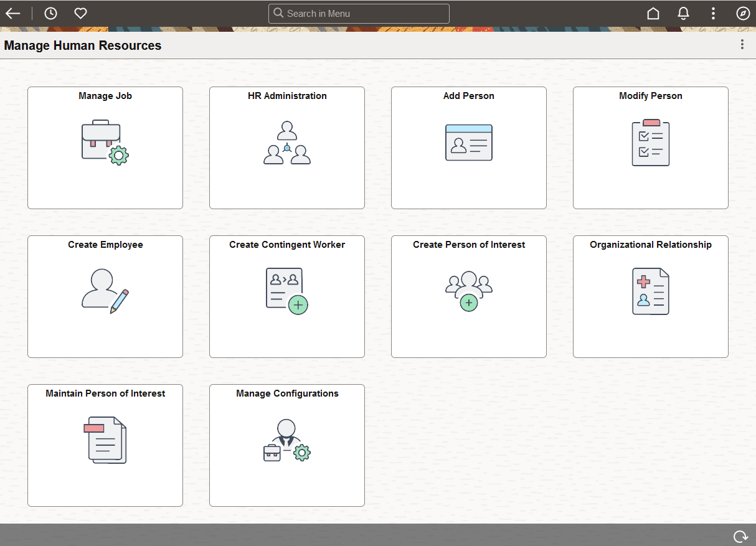The height and width of the screenshot is (546, 756).
Task: Select the Create Employee tile
Action: pyautogui.click(x=105, y=296)
